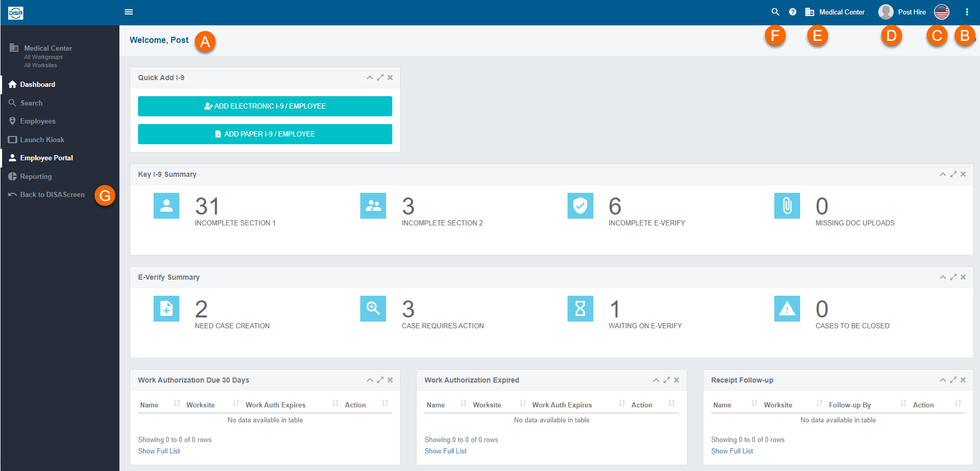Image resolution: width=980 pixels, height=471 pixels.
Task: Click the Waiting on E-Verify hourglass icon
Action: pyautogui.click(x=580, y=309)
